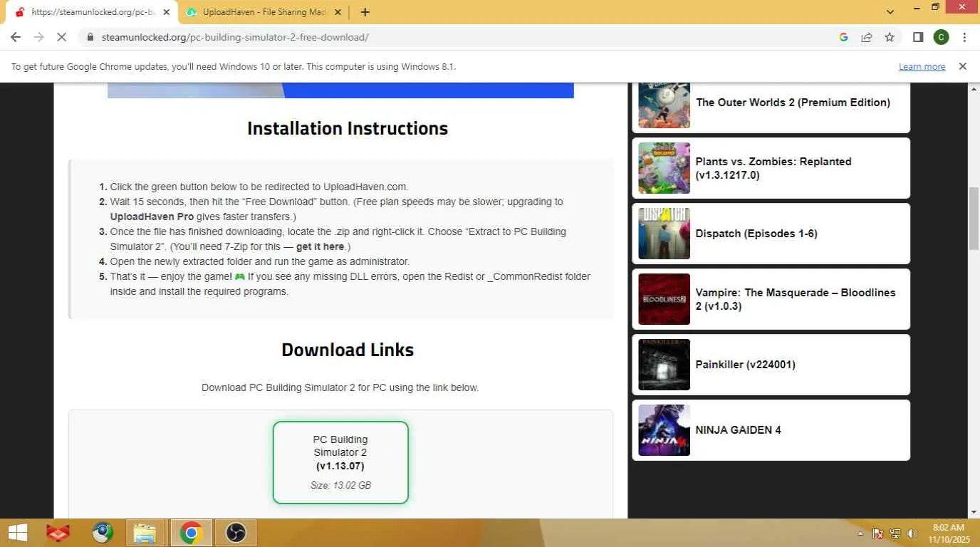Dismiss the Chrome updates notification bar
This screenshot has width=980, height=547.
pyautogui.click(x=962, y=66)
